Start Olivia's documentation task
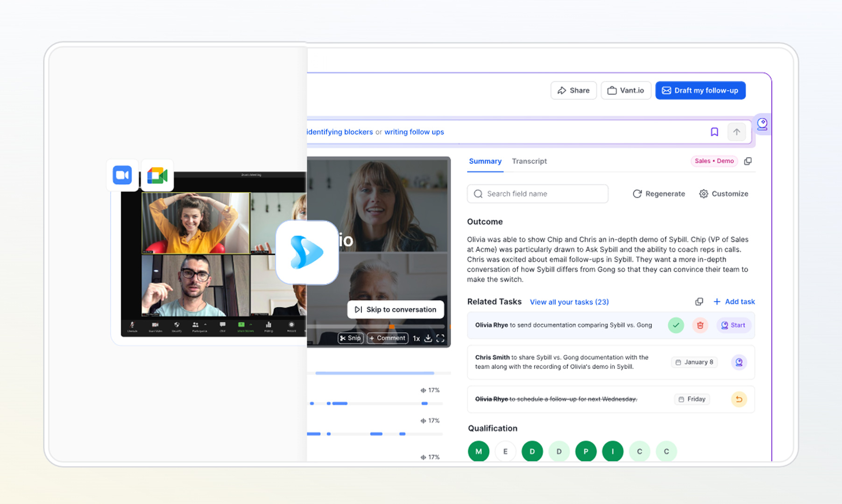The height and width of the screenshot is (504, 842). point(733,325)
